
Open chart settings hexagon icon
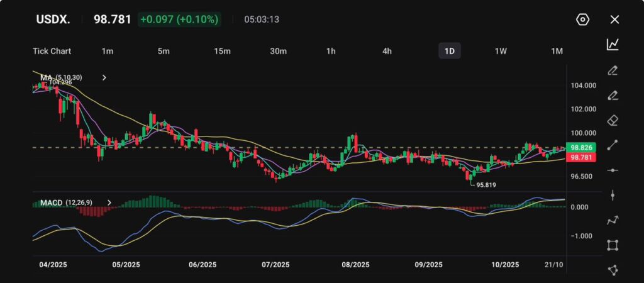pos(582,19)
